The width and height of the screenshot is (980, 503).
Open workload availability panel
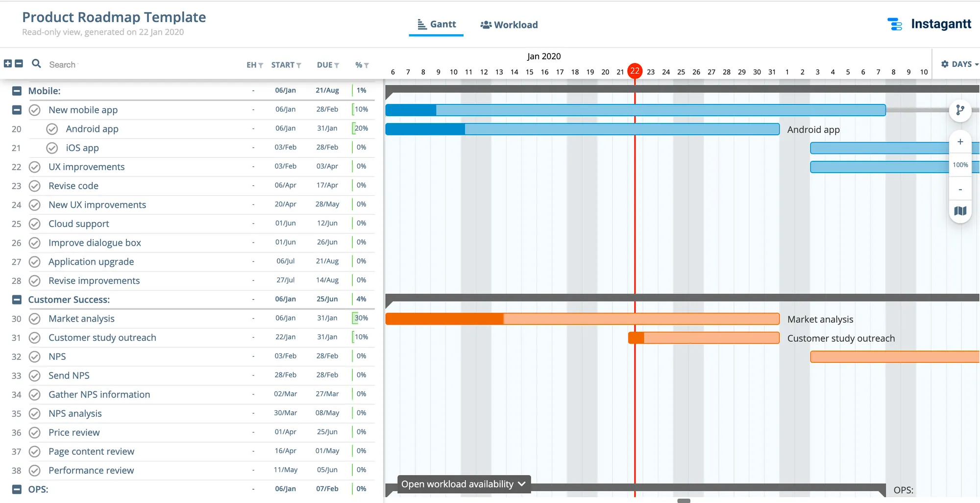463,484
